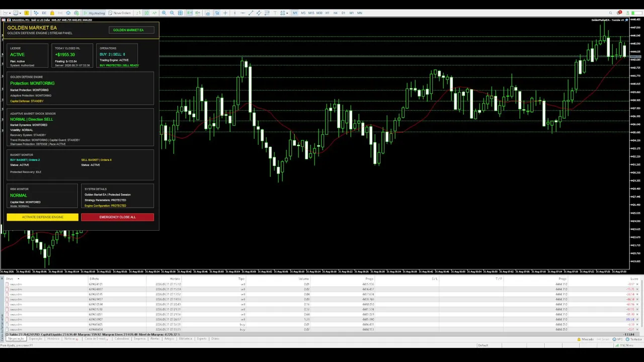
Task: Select the Default profile in status bar
Action: (483, 345)
